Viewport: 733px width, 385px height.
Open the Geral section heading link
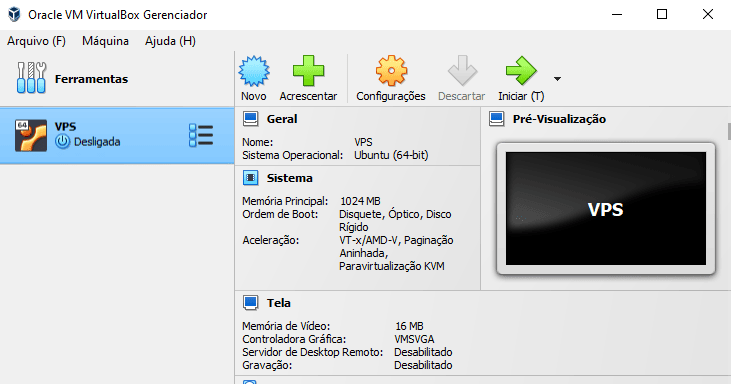pos(282,119)
